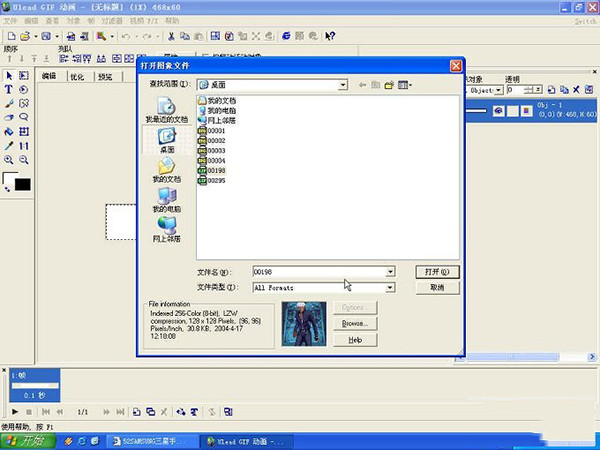
Task: Select the Text tool in the toolbox
Action: pos(9,89)
